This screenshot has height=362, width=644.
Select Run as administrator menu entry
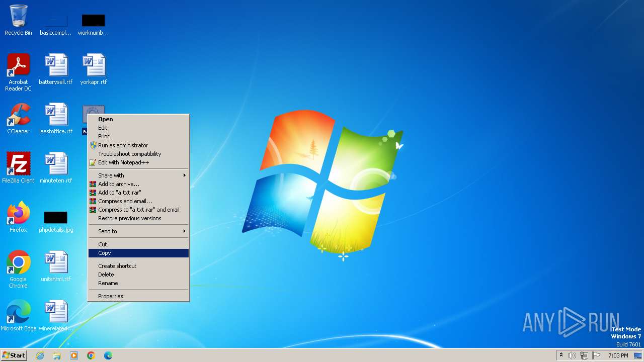click(x=138, y=145)
